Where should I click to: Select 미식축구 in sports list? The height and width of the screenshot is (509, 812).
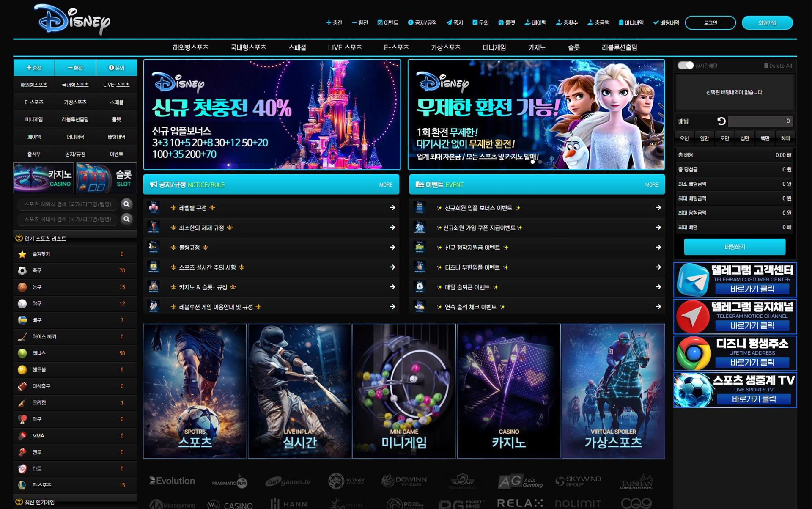click(x=75, y=386)
